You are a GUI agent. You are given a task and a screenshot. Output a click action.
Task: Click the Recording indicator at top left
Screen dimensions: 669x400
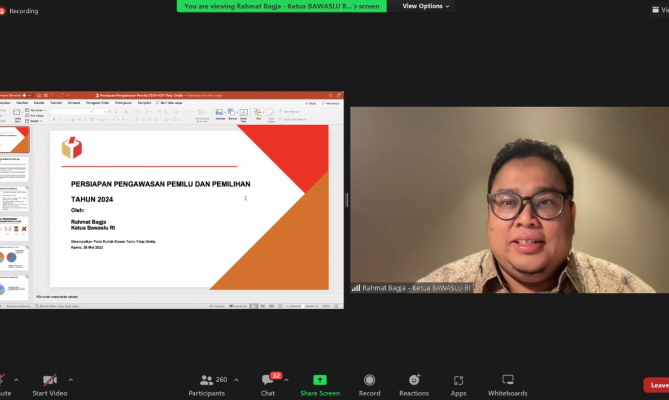point(19,11)
